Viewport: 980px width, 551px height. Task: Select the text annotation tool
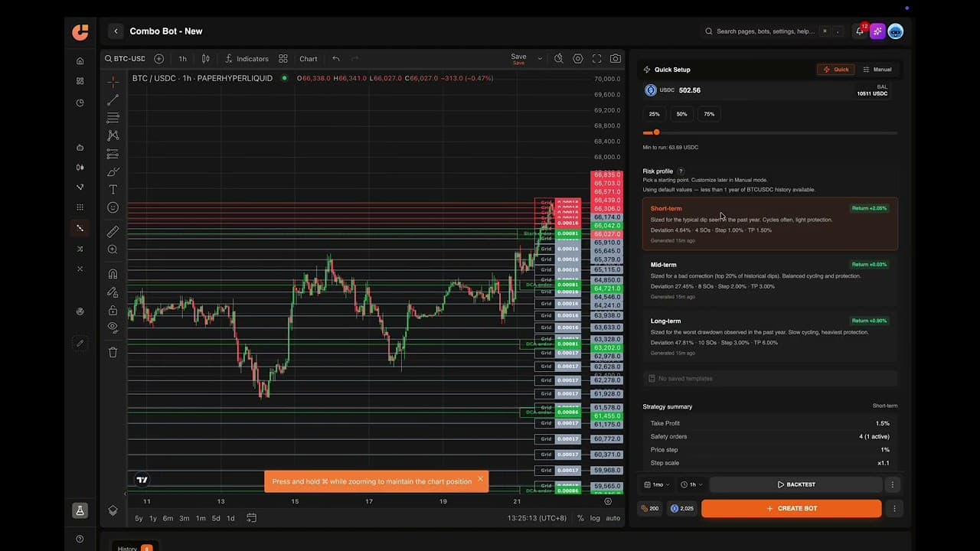[x=113, y=189]
